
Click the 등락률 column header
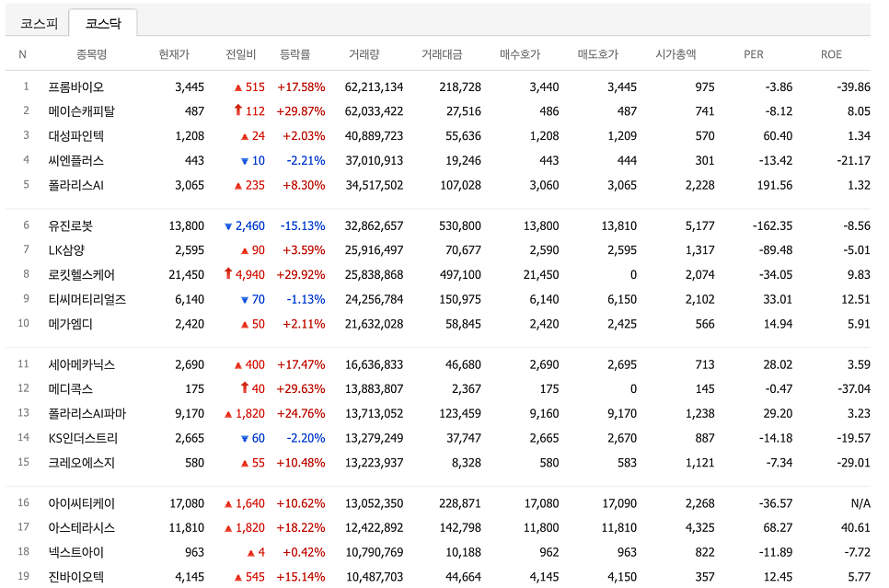pos(294,54)
